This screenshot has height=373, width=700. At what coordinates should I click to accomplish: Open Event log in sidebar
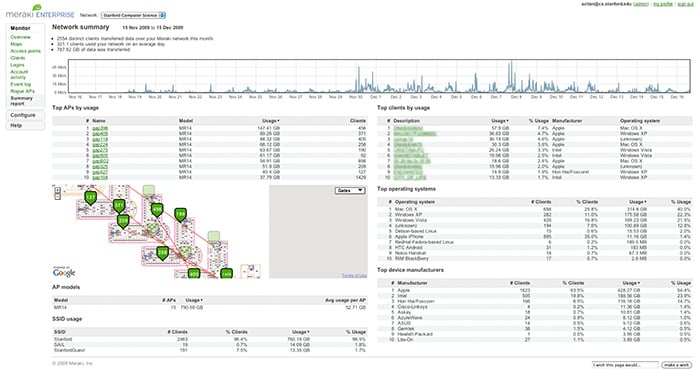coord(21,84)
